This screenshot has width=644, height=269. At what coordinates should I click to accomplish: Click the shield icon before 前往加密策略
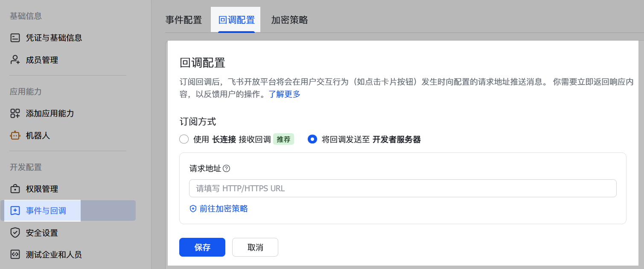click(193, 209)
